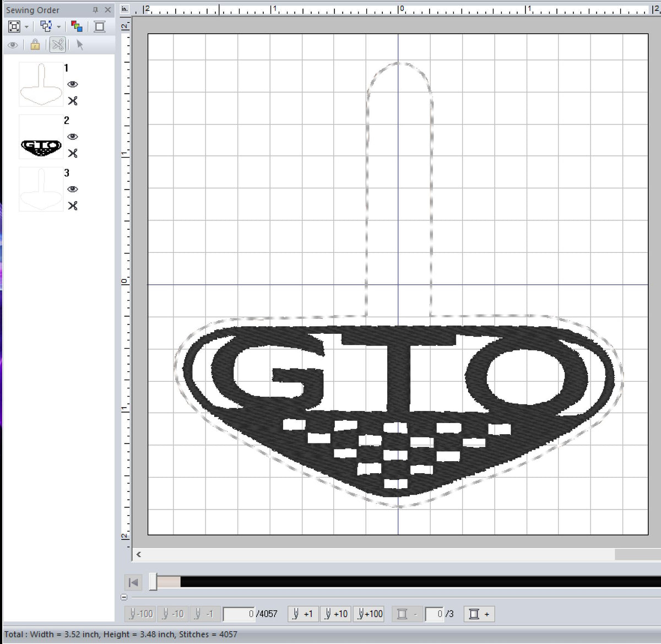Toggle the scissors trim button in the toolbar
This screenshot has width=661, height=644.
pos(58,45)
